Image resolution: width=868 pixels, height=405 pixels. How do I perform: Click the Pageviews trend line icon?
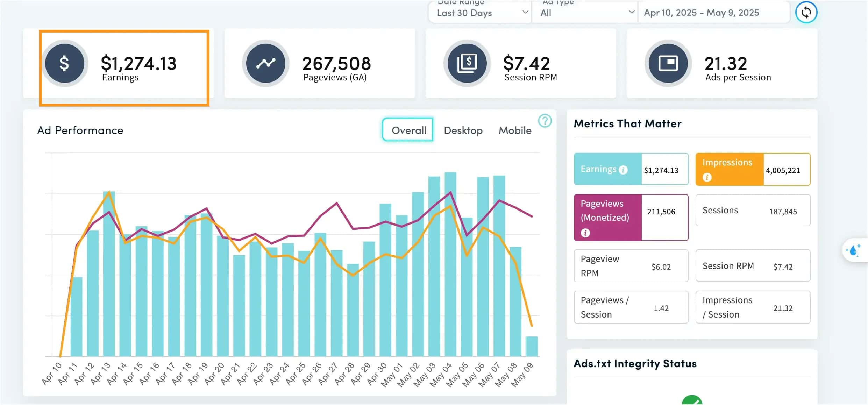pos(266,63)
